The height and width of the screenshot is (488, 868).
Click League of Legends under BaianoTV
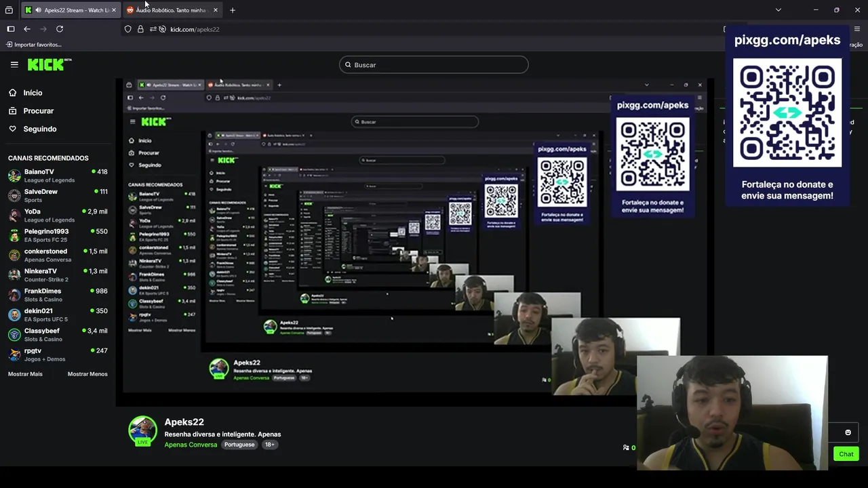coord(50,180)
